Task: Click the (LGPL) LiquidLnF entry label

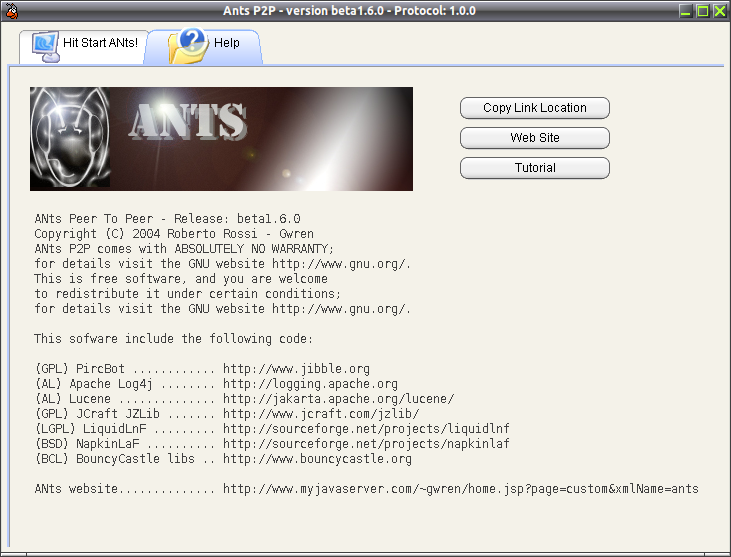Action: 91,428
